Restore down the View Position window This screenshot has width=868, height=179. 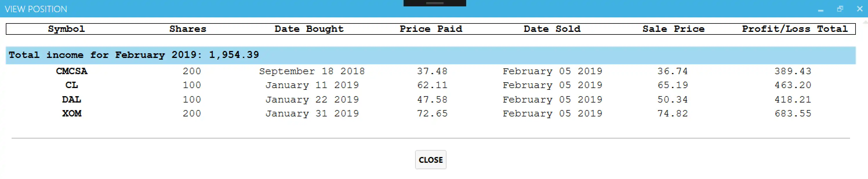(840, 9)
